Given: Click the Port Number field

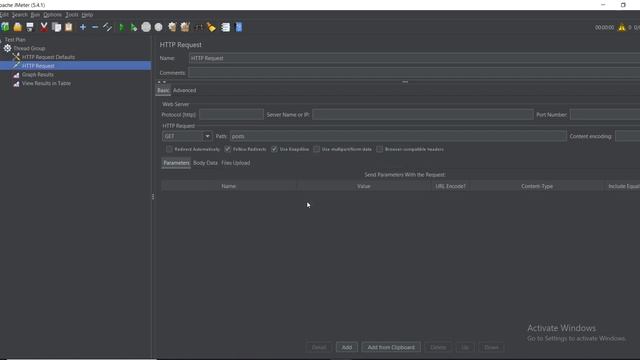Looking at the screenshot, I should pyautogui.click(x=605, y=115).
